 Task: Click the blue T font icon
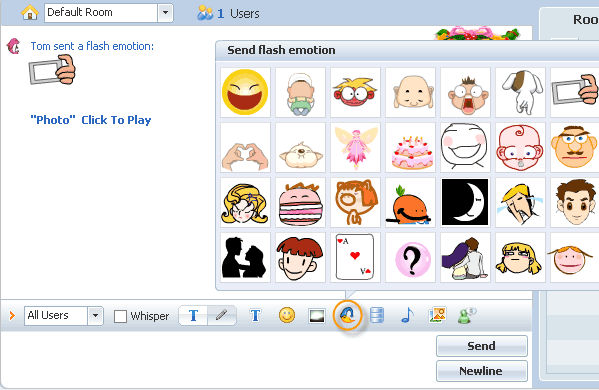(255, 316)
